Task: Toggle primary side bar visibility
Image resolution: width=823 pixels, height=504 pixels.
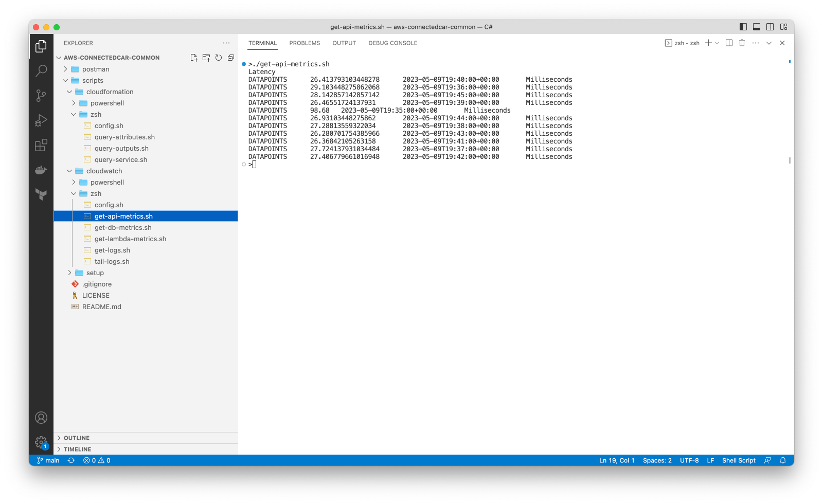Action: (x=743, y=27)
